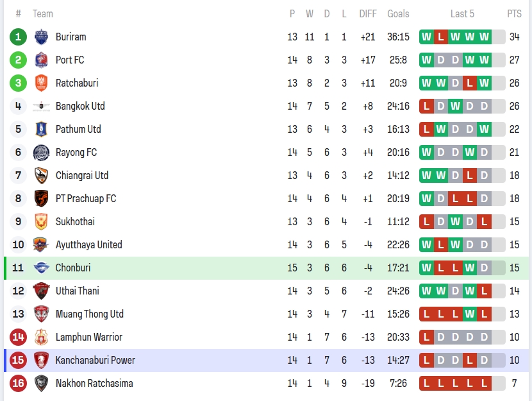Select the Ratchaburi orange crest icon

point(41,83)
